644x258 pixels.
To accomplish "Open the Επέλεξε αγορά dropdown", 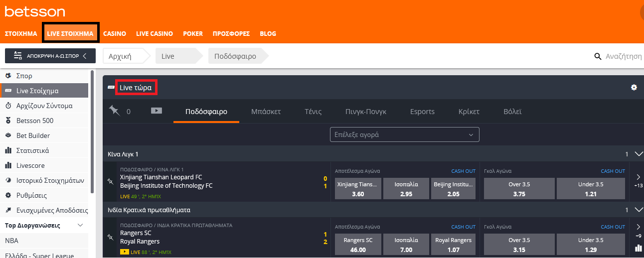I will tap(404, 134).
